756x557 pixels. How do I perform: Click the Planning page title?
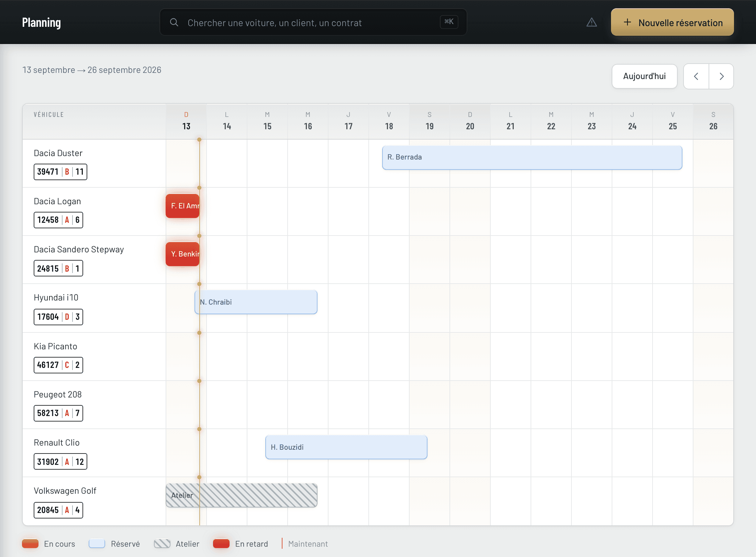(41, 23)
